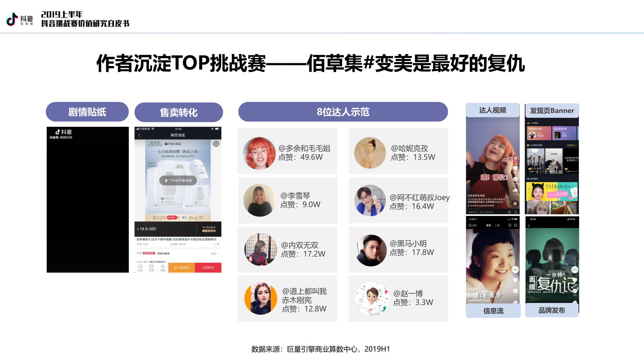Tap the heart like icon on 哪位 video
The width and height of the screenshot is (644, 362).
[516, 168]
